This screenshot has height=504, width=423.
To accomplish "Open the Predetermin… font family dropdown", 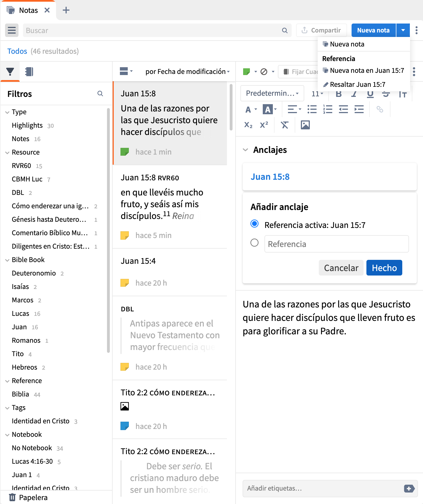I will (x=272, y=93).
